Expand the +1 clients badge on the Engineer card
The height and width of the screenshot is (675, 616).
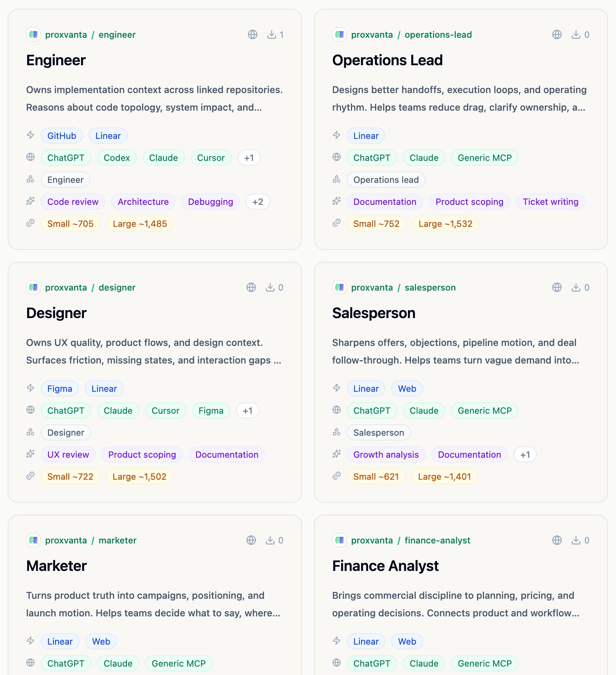coord(249,158)
